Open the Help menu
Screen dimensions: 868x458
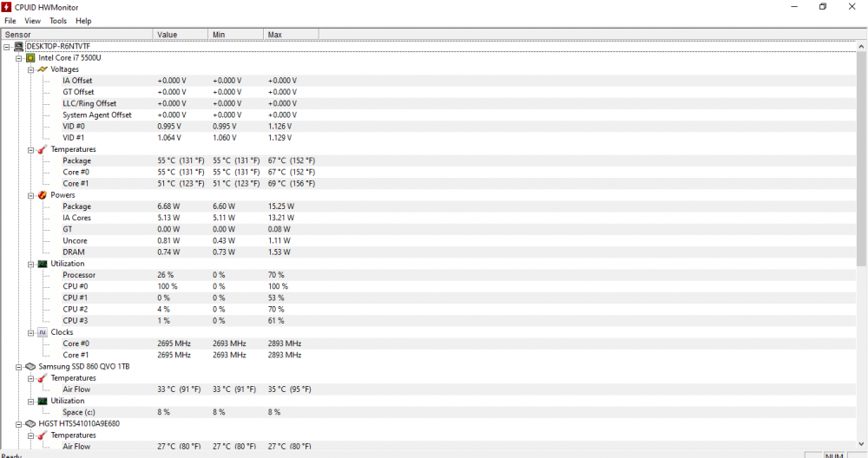coord(83,21)
